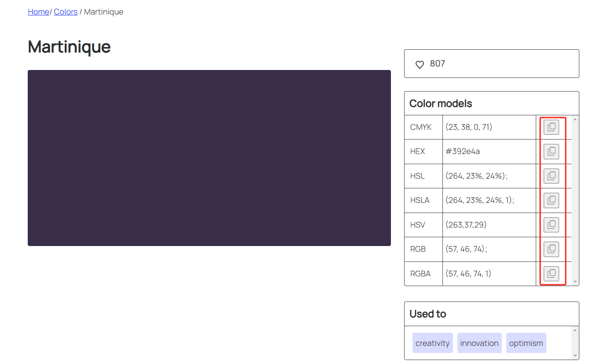615x364 pixels.
Task: Copy the HSL color value
Action: tap(551, 176)
